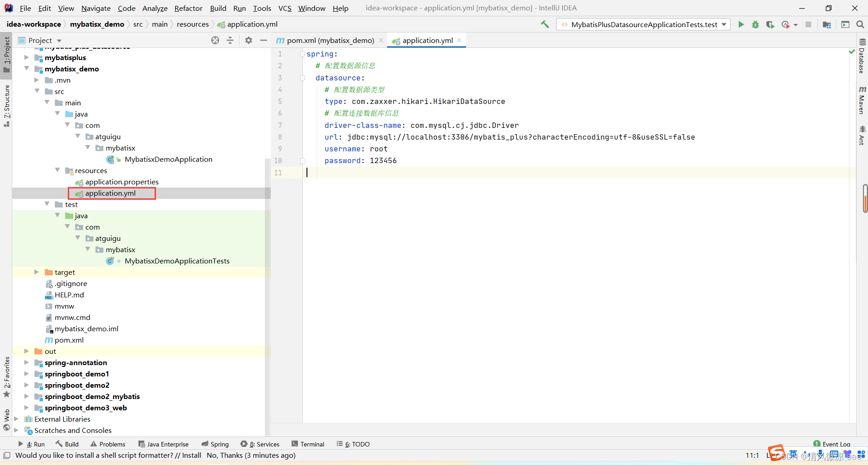Collapse the mybatisx_demo module
868x465 pixels.
click(26, 69)
